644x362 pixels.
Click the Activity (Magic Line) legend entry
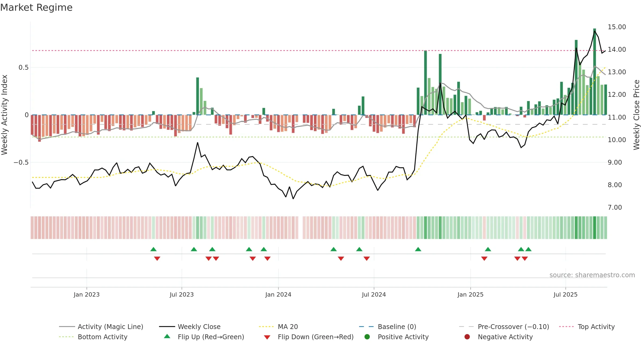click(101, 327)
